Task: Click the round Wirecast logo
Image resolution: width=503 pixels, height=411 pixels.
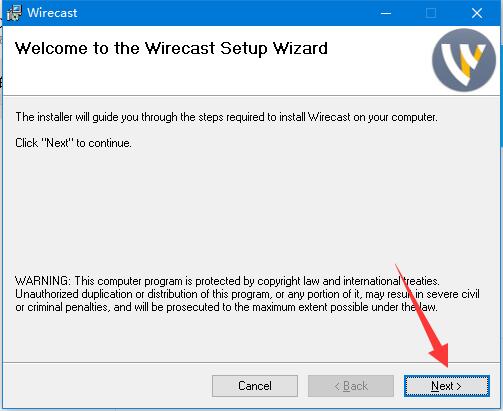Action: (464, 60)
